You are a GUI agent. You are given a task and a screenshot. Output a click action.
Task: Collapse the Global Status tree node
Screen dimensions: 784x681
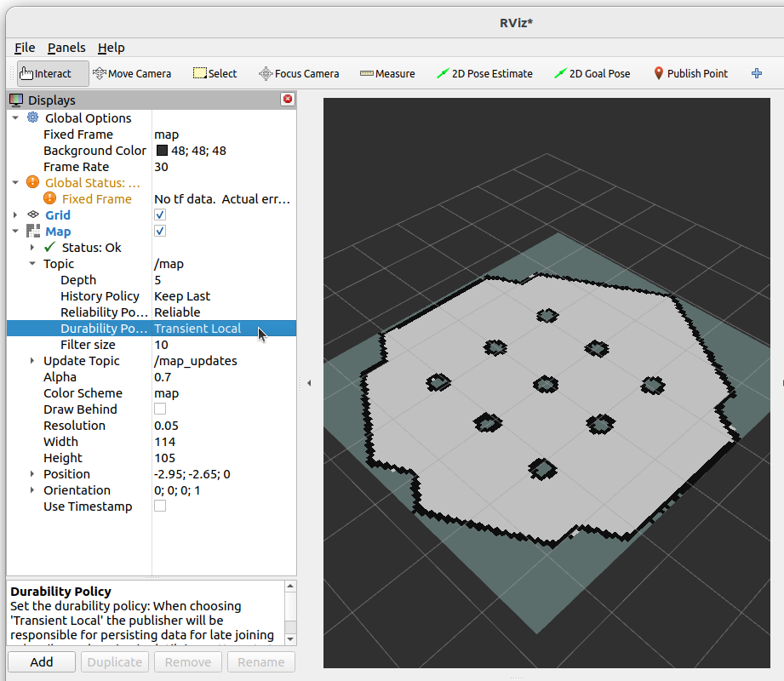pyautogui.click(x=15, y=182)
